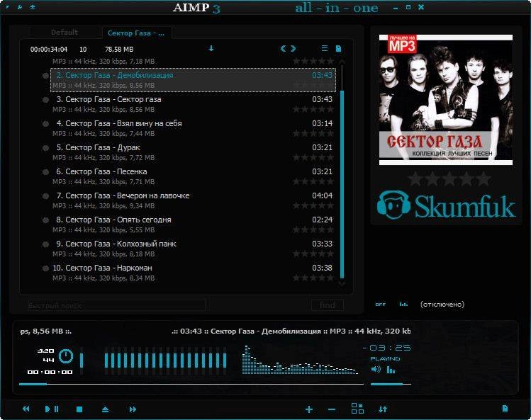Click the file icon at bottom right
The height and width of the screenshot is (420, 531).
(x=505, y=408)
